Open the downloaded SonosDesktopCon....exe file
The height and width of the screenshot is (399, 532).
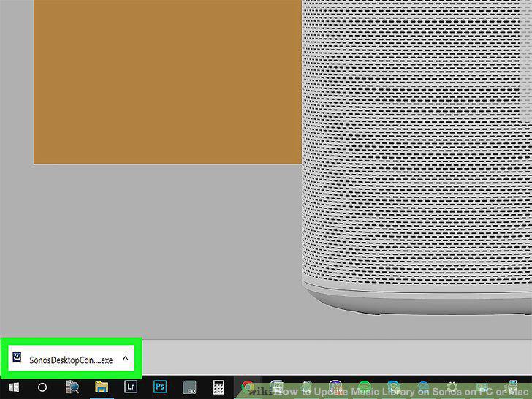point(71,360)
